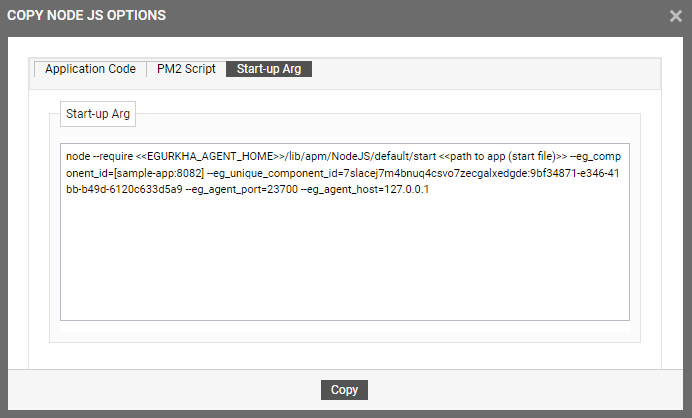Place cursor on 'node --require' text
This screenshot has height=418, width=692.
pos(99,156)
